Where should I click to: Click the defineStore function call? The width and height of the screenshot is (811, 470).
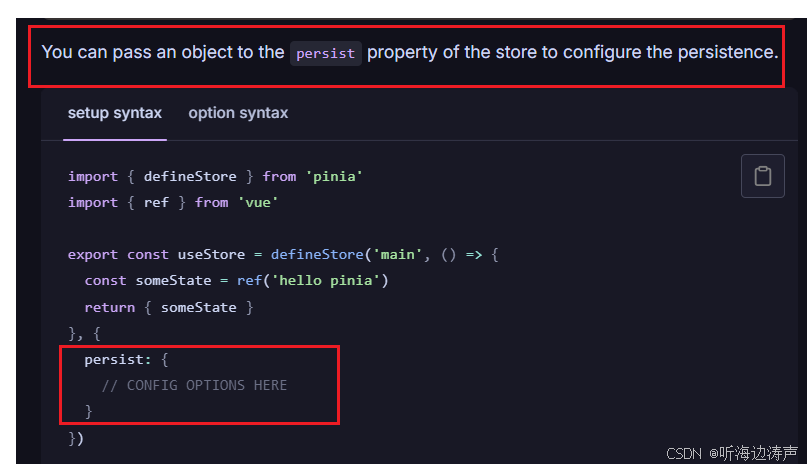317,254
